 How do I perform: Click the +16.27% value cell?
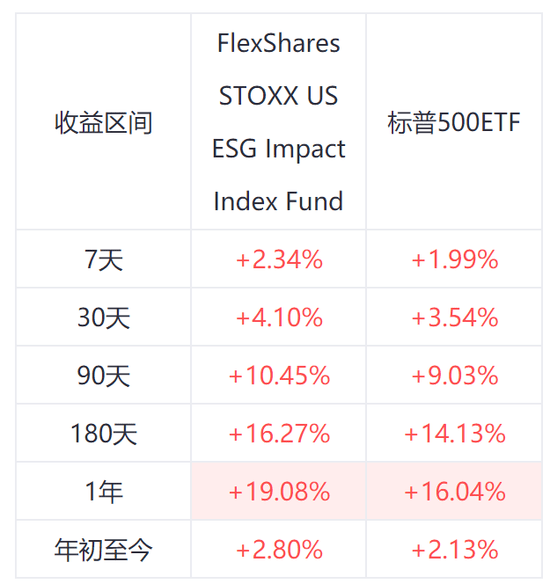(279, 434)
